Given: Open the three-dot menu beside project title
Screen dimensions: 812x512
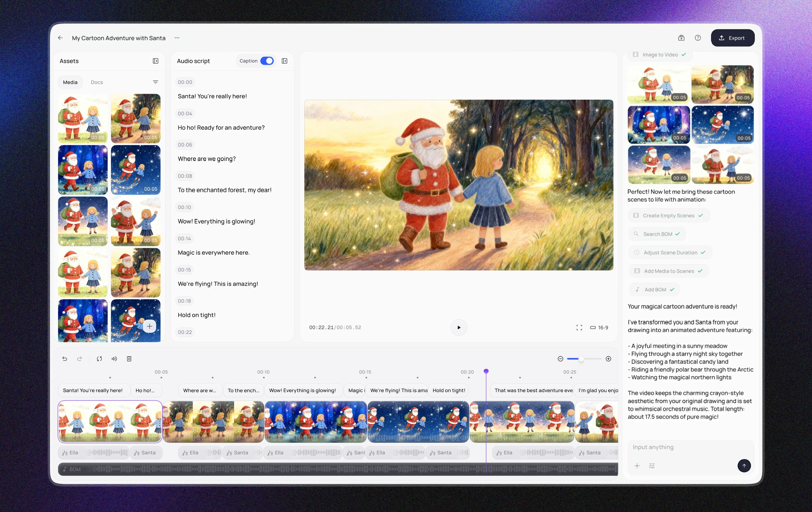Looking at the screenshot, I should 177,38.
